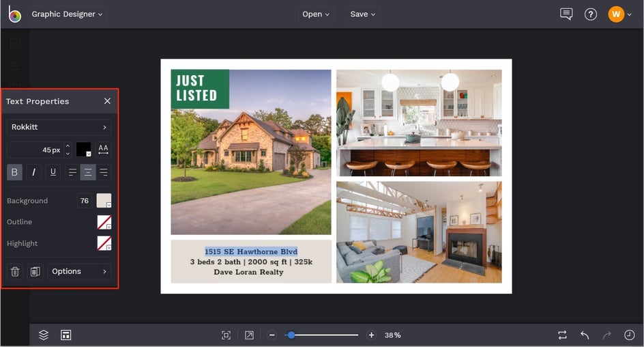
Task: Duplicate the text layer icon
Action: click(35, 271)
